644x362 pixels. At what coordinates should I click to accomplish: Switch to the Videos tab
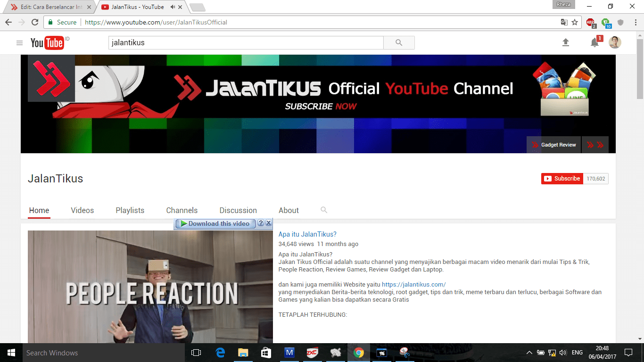[x=83, y=211]
